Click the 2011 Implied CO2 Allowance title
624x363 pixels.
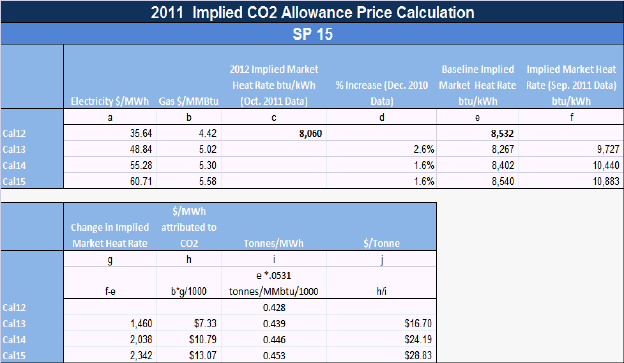(x=312, y=12)
